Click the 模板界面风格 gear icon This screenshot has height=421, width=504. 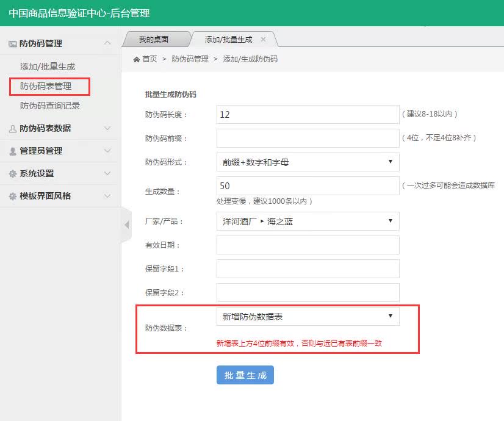(13, 196)
